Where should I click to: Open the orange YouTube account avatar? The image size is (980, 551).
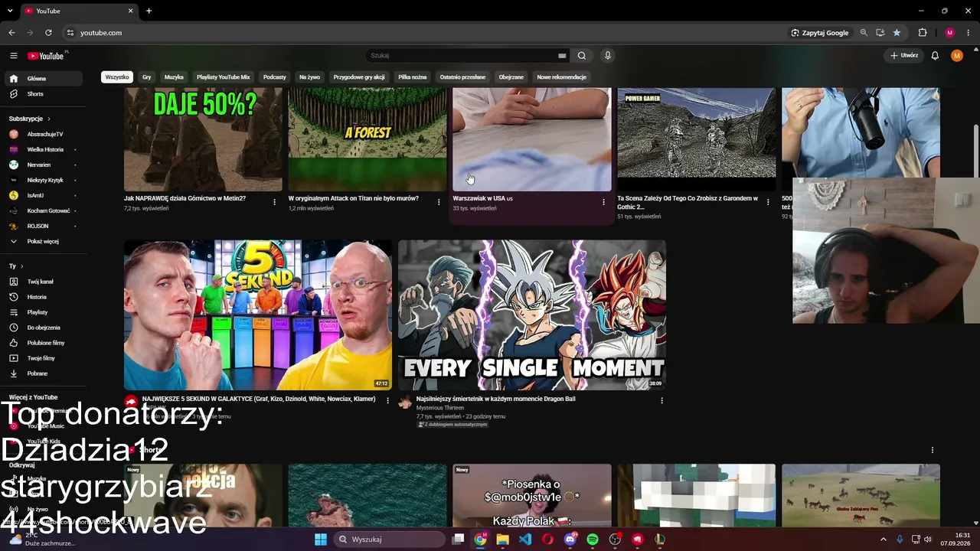tap(957, 56)
